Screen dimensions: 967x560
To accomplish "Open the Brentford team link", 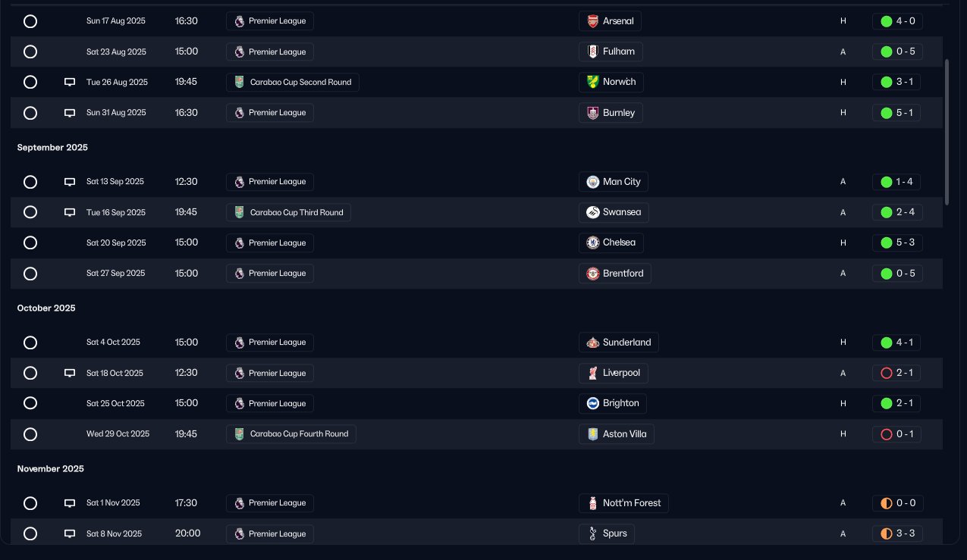I will pos(614,274).
